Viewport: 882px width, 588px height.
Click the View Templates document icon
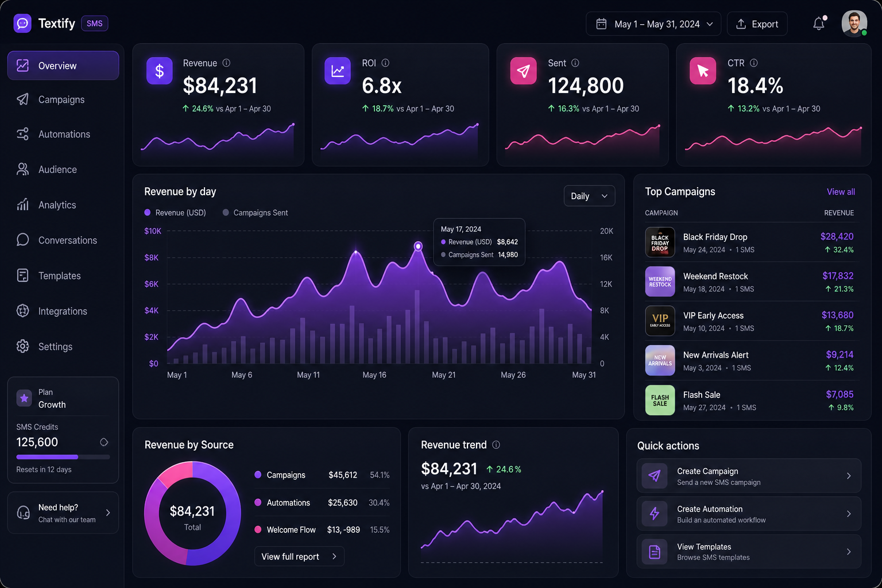coord(655,552)
